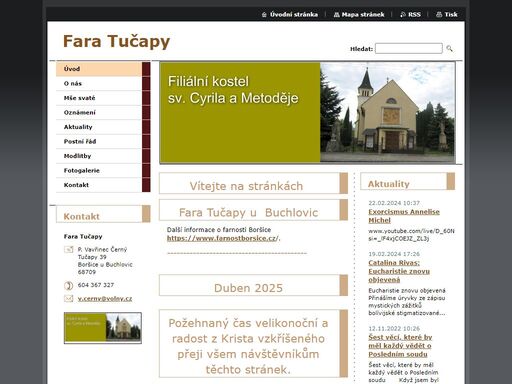This screenshot has height=384, width=512.
Task: Open the Catalina Rivas Eucharistie article link
Action: 399,271
